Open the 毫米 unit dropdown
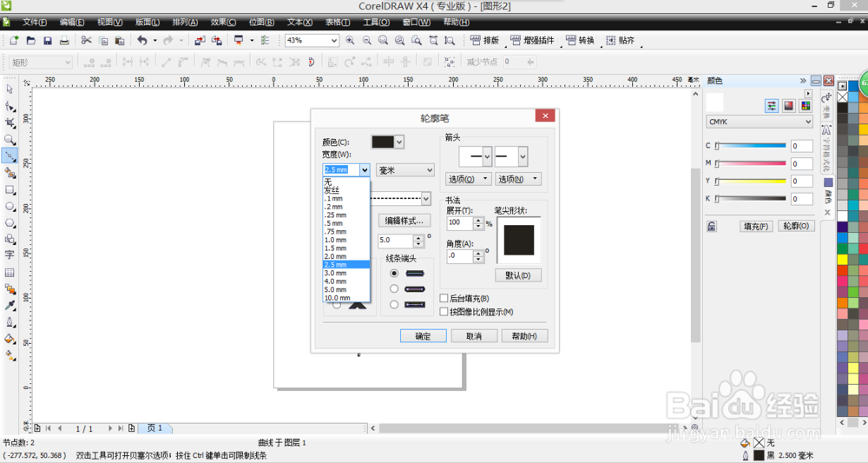The image size is (868, 463). point(405,170)
